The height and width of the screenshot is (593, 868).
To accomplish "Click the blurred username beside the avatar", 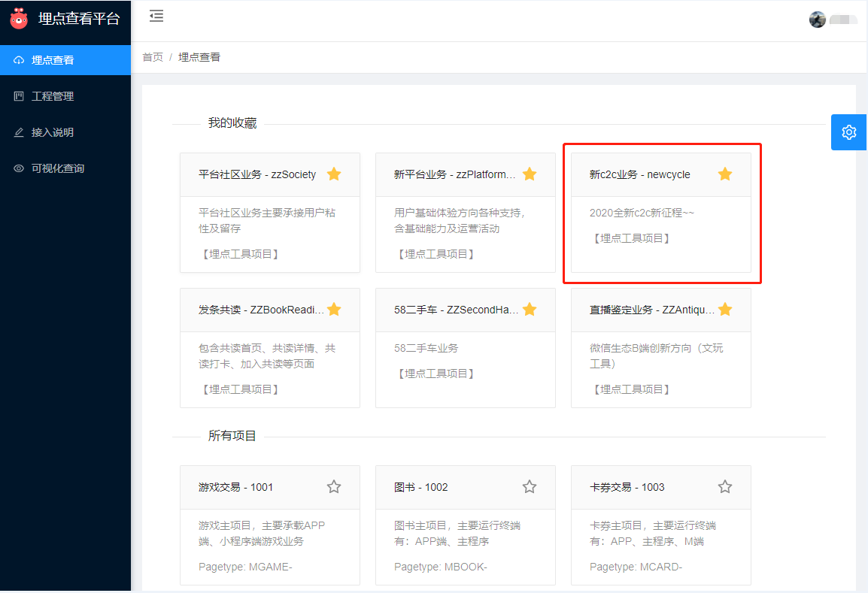I will pos(843,20).
